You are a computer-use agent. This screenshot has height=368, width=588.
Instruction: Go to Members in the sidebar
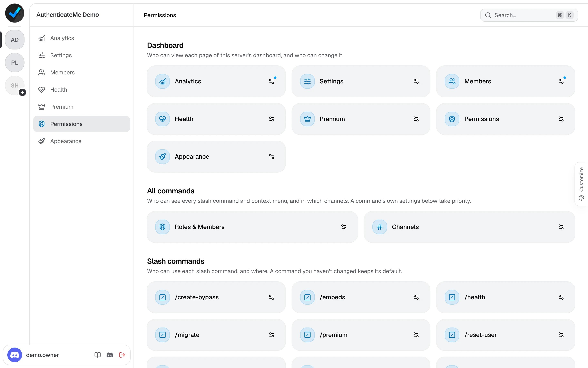tap(82, 73)
